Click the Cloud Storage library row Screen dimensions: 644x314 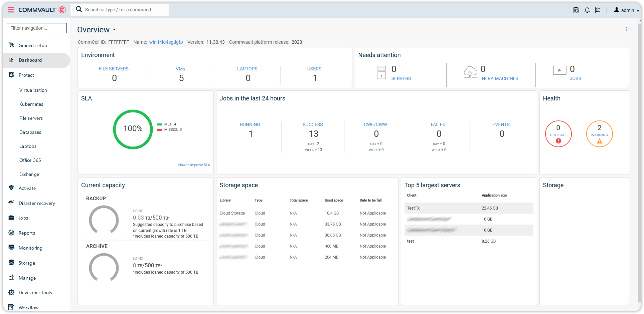coord(307,213)
